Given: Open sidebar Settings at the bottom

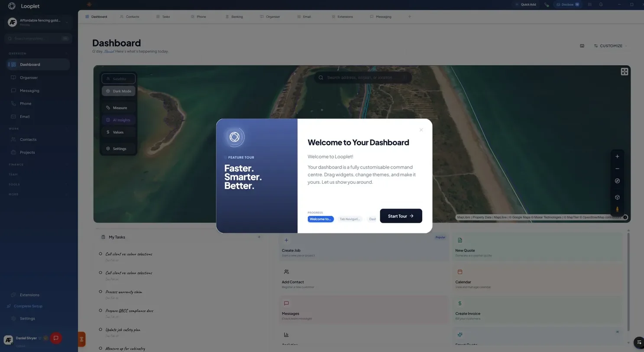Looking at the screenshot, I should coord(38,319).
